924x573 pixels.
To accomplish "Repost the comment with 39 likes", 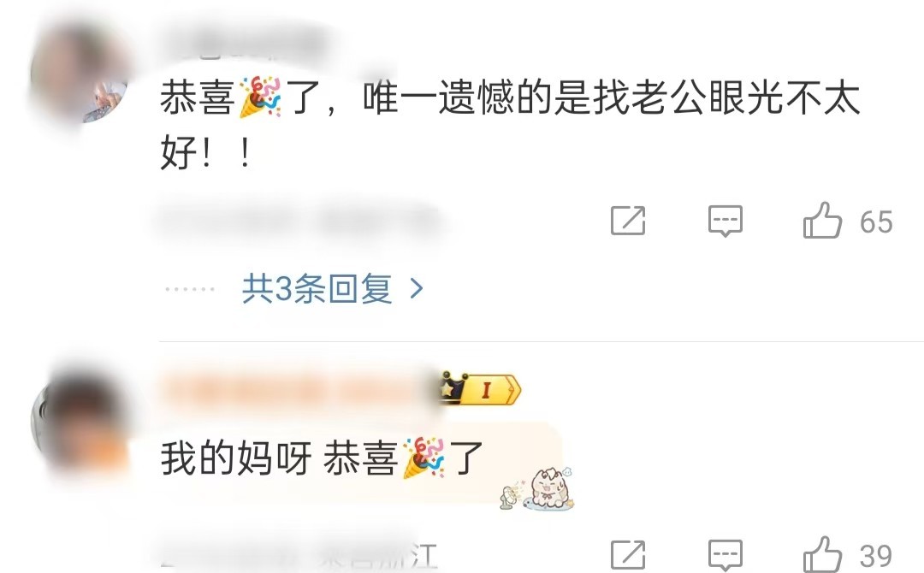I will (628, 555).
